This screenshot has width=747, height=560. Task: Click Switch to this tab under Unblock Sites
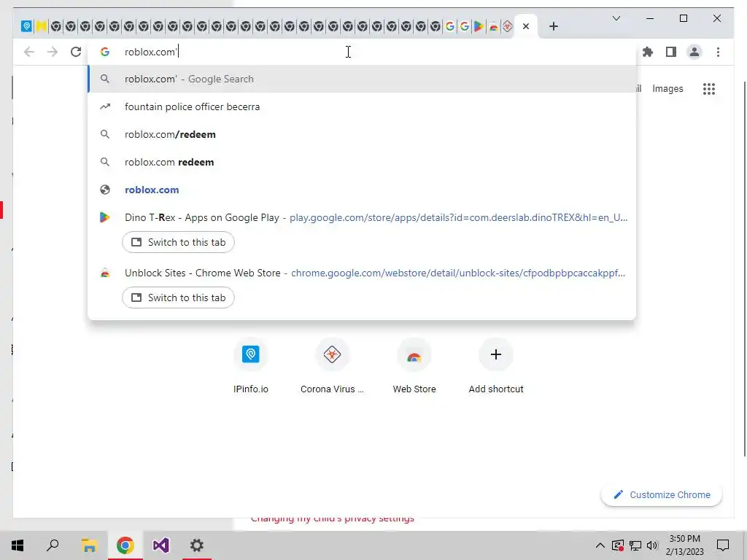coord(178,297)
